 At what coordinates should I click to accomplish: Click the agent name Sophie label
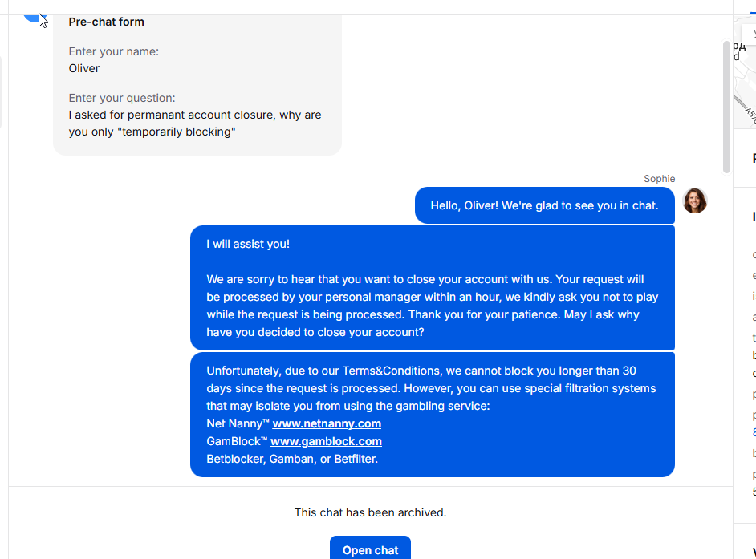[659, 179]
